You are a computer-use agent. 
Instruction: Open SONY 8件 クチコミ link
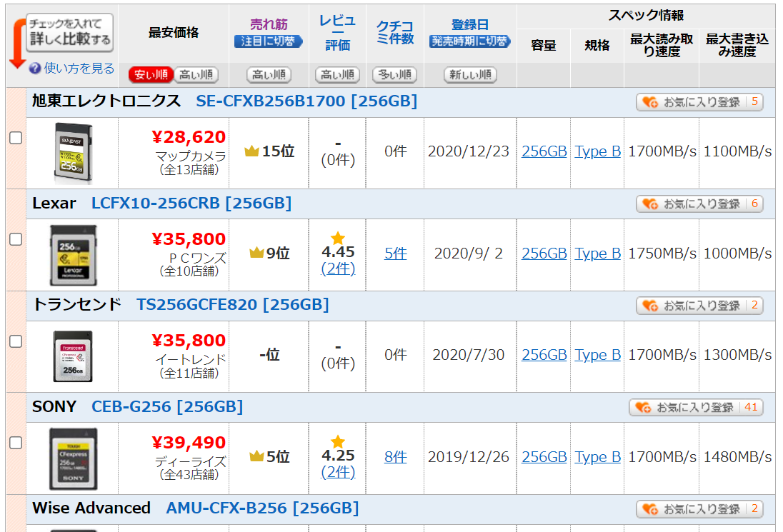pyautogui.click(x=396, y=456)
